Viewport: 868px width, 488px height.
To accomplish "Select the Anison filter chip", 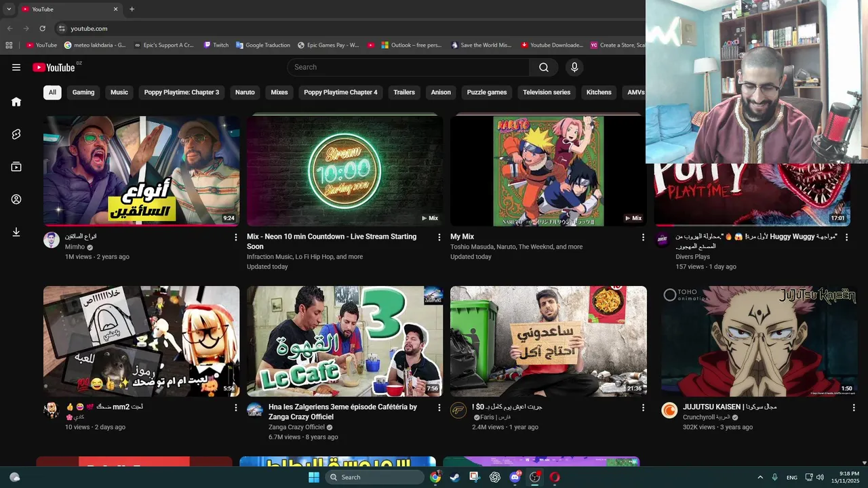I will (441, 92).
